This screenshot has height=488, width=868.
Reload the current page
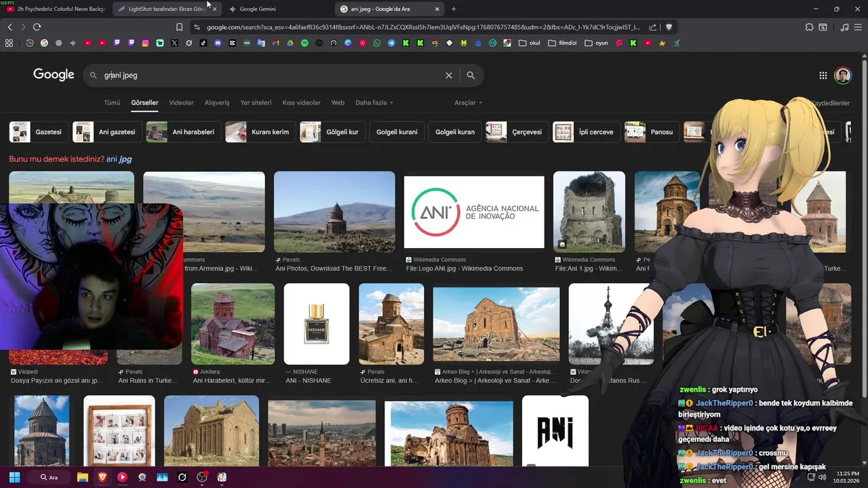[x=37, y=27]
